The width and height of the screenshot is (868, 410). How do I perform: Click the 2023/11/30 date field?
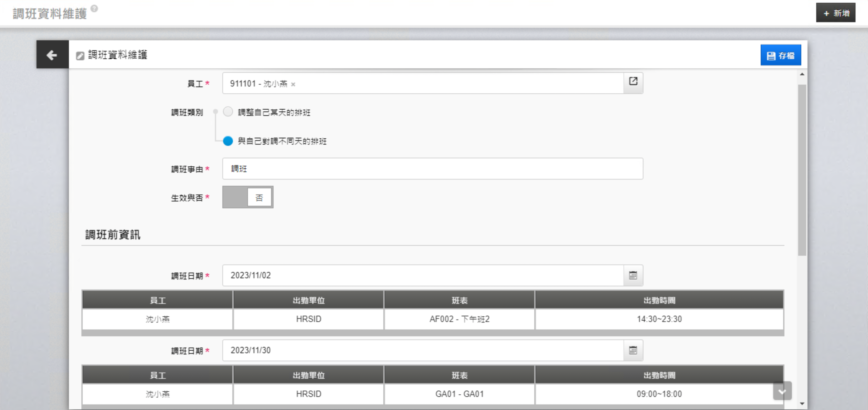point(423,350)
